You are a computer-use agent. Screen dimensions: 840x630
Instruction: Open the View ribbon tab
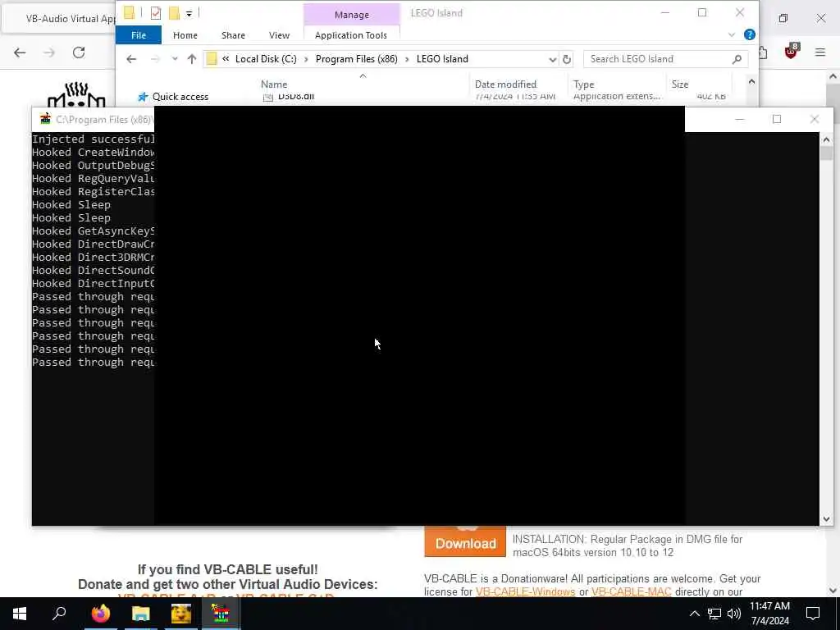tap(279, 34)
